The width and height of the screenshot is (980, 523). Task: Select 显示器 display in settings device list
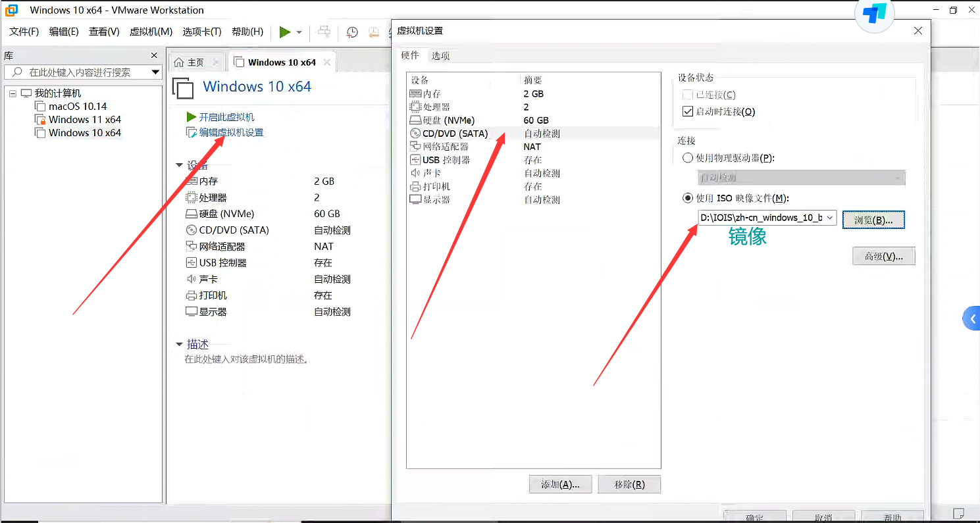click(436, 199)
